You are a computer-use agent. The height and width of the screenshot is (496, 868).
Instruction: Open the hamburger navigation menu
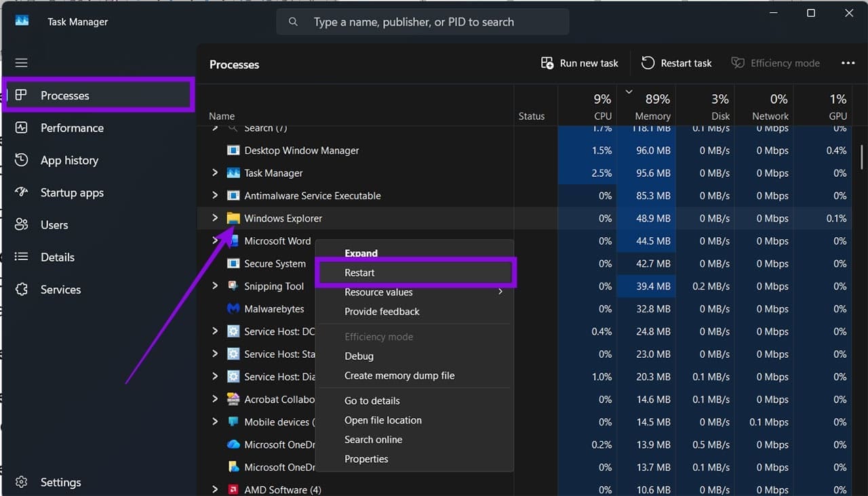(x=21, y=63)
